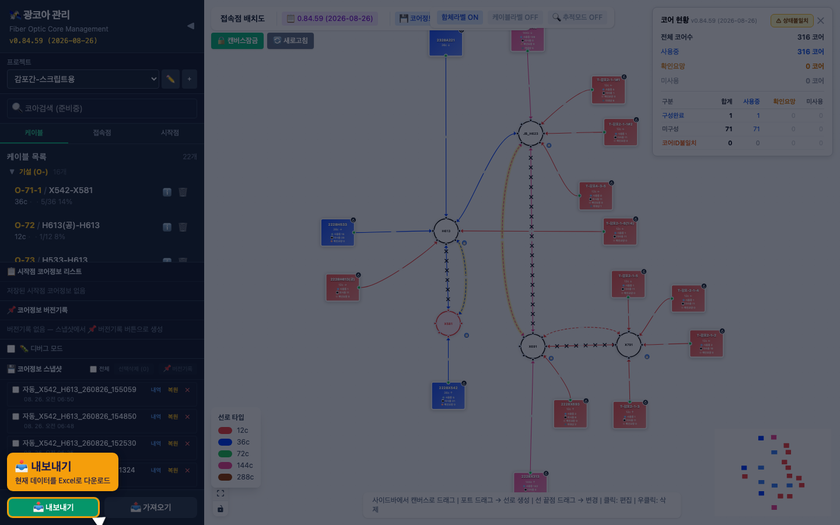Viewport: 840px width, 525px height.
Task: Select cable row O-72 / H613(공)-H613
Action: 102,231
